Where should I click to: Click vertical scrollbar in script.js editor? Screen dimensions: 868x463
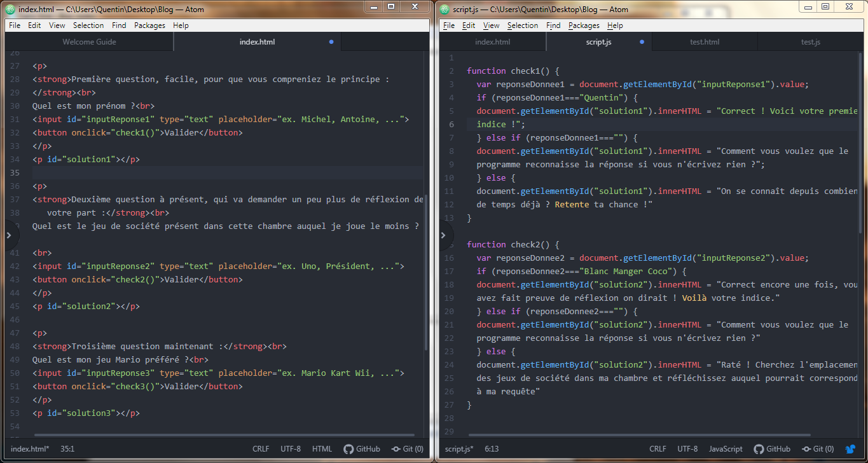pos(860,143)
